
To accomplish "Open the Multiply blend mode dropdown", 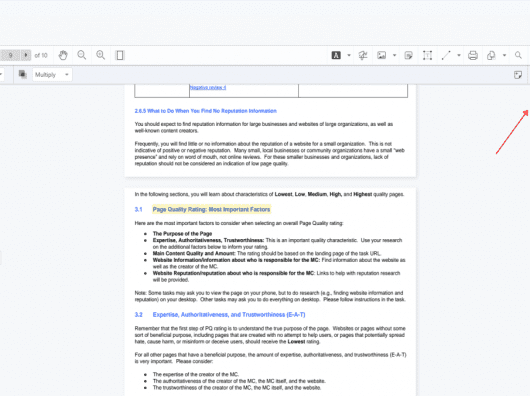I will [x=52, y=75].
